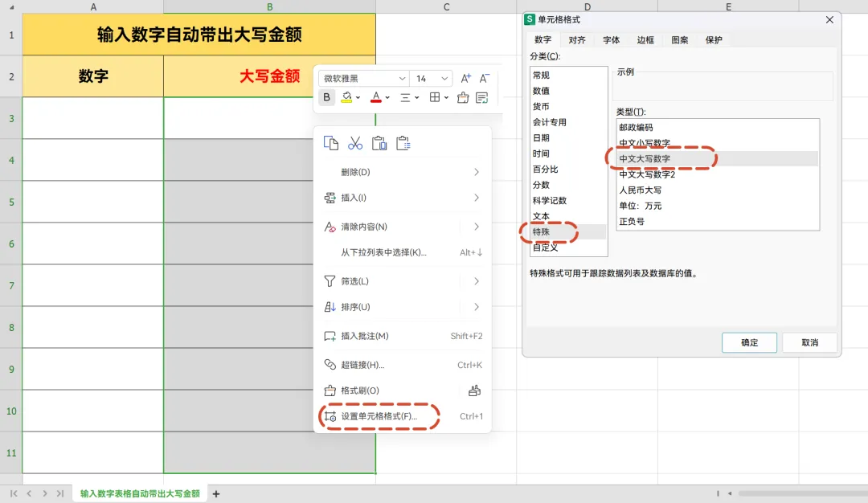Click the horizontal scrollbar at bottom
868x503 pixels.
click(x=803, y=493)
